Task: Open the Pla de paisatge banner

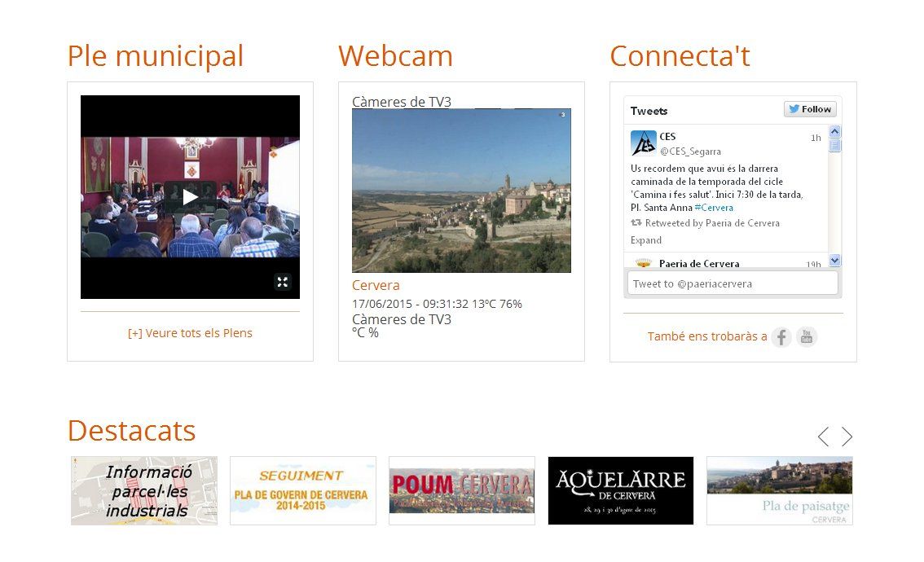Action: click(779, 490)
